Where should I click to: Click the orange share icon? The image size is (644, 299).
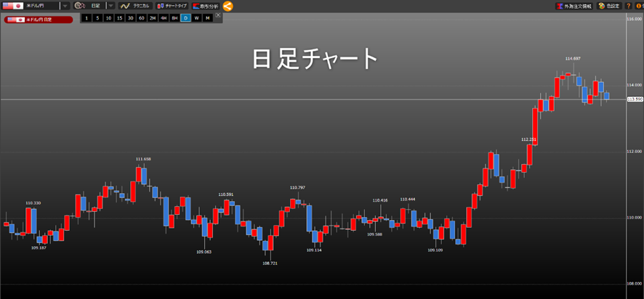coord(228,6)
